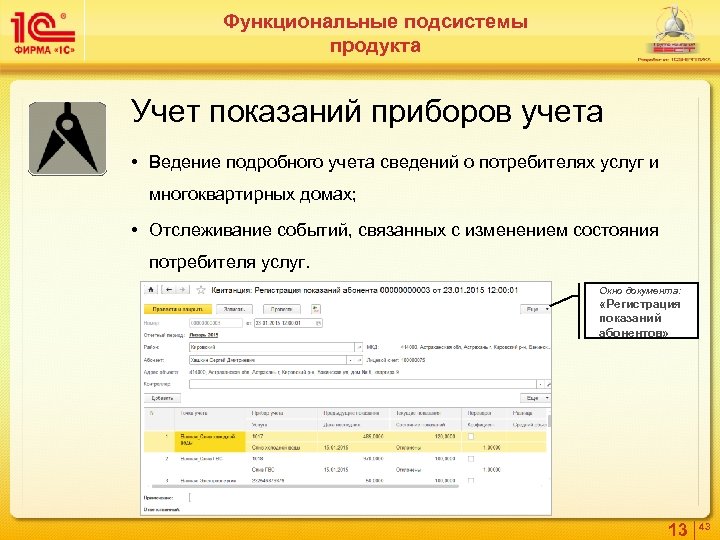Open the Еще dropdown above the table
This screenshot has height=540, width=720.
pyautogui.click(x=535, y=398)
